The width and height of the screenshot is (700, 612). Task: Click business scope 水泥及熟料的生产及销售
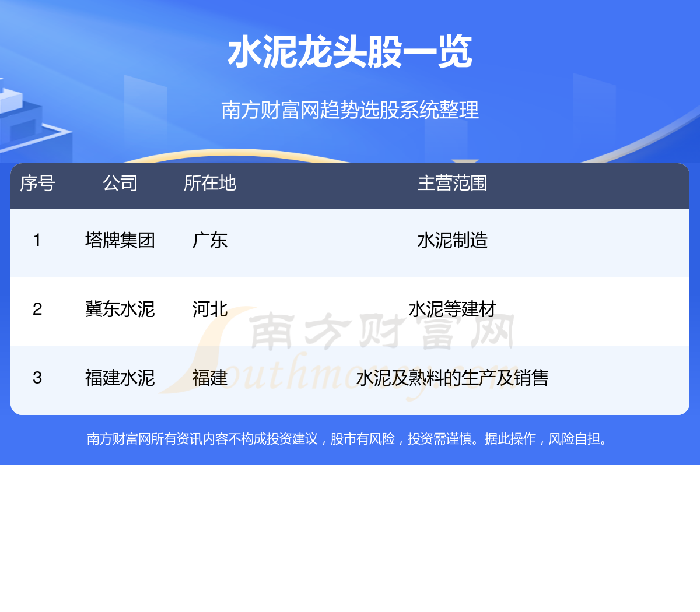pyautogui.click(x=452, y=378)
